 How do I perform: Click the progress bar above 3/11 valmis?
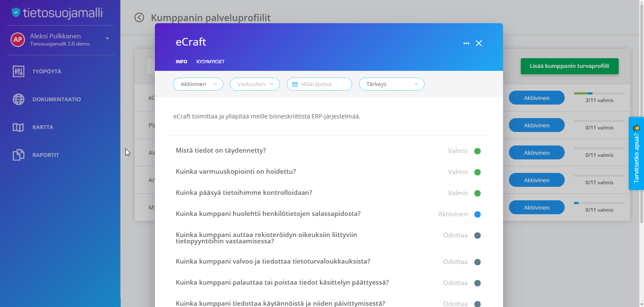pyautogui.click(x=599, y=93)
